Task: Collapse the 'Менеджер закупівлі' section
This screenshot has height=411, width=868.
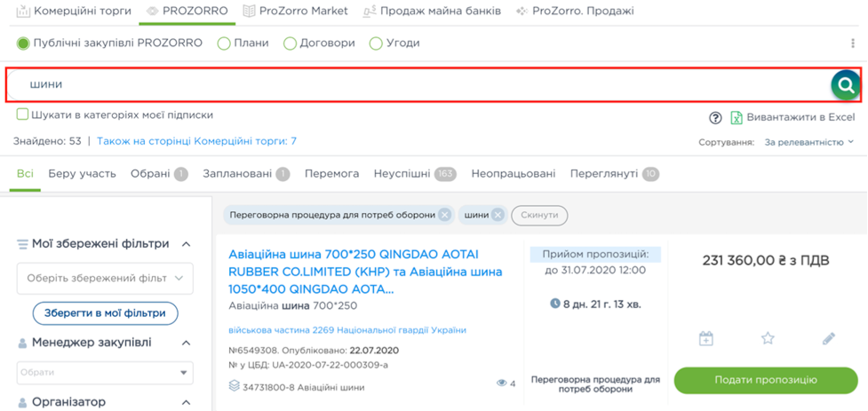Action: tap(187, 343)
